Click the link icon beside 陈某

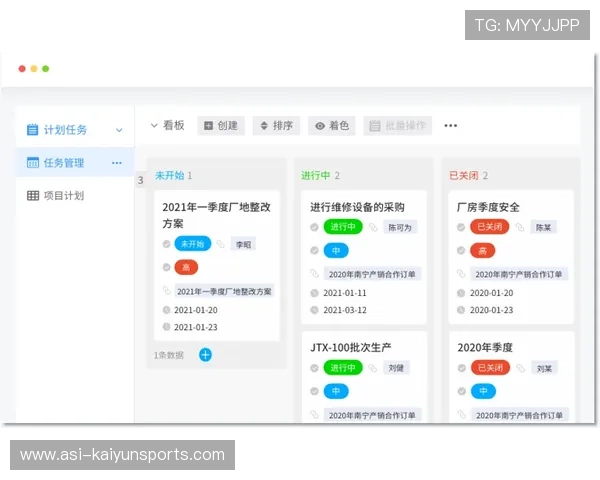(x=520, y=227)
